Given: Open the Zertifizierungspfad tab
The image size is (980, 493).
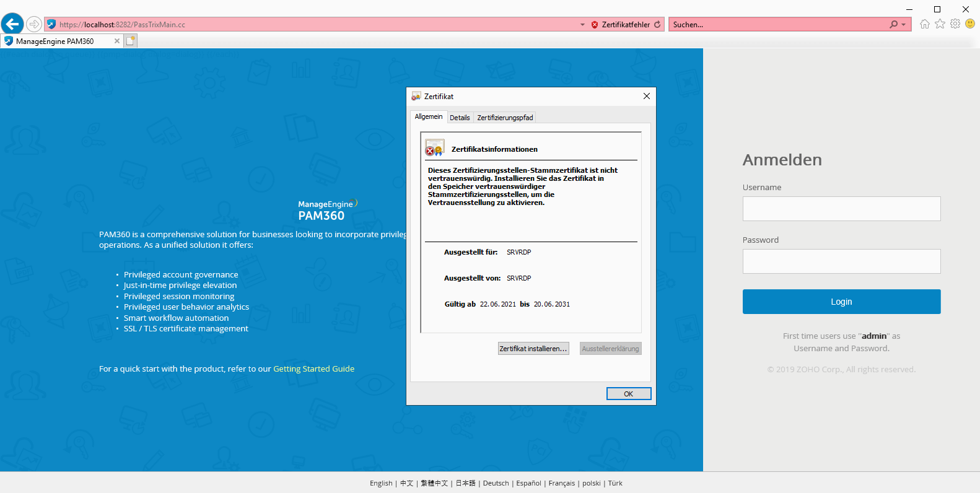Looking at the screenshot, I should pyautogui.click(x=505, y=118).
